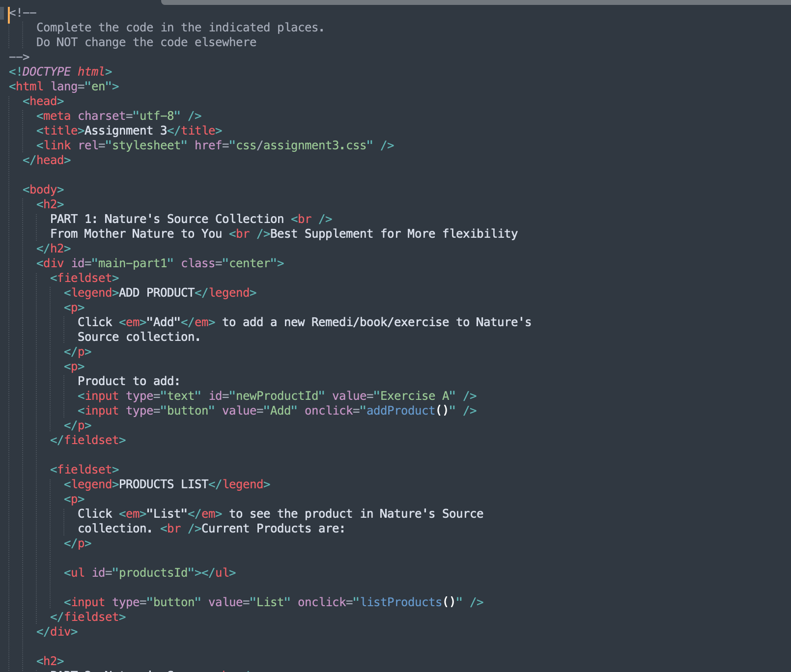
Task: Click the text "Current Products are:"
Action: pos(274,529)
